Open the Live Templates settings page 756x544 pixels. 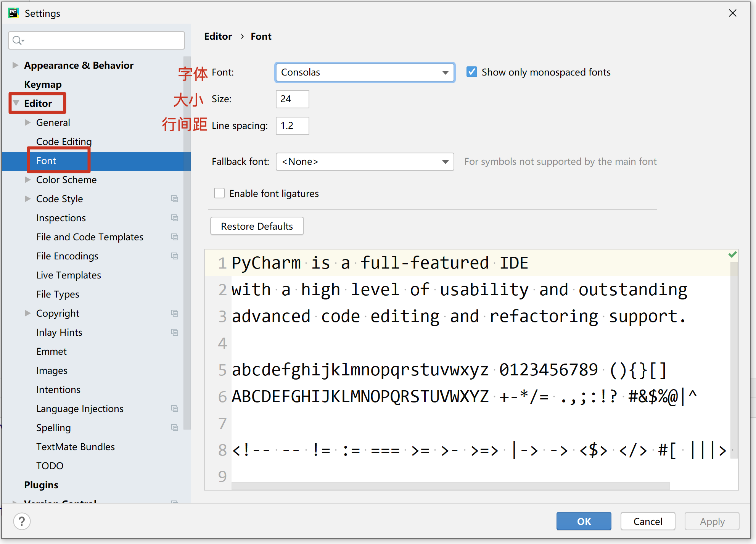click(69, 275)
